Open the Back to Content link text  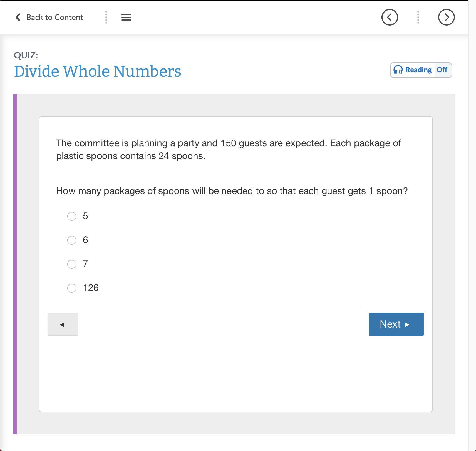pos(54,17)
